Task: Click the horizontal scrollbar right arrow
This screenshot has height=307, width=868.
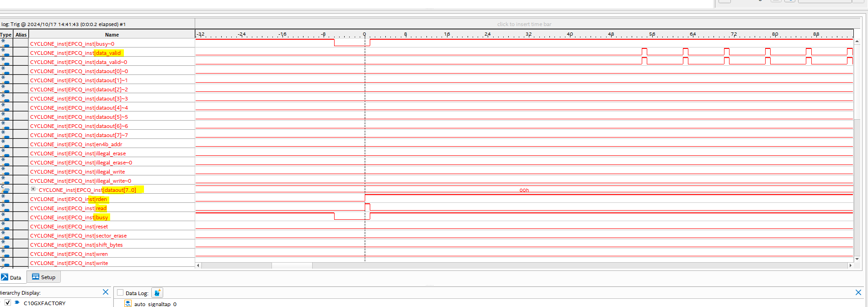Action: 850,265
